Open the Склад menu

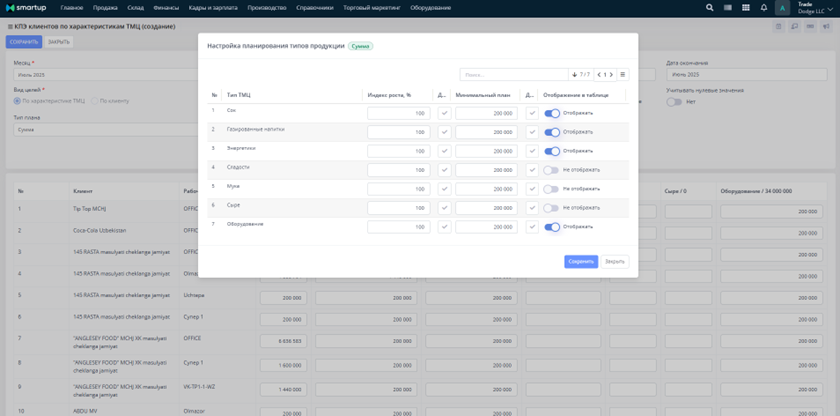(x=136, y=8)
